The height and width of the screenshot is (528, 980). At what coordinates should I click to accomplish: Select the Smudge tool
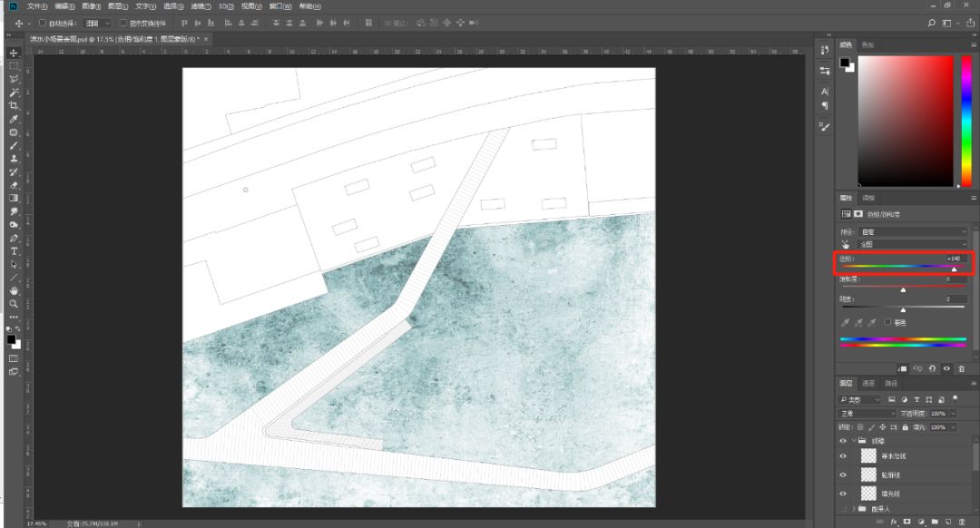[14, 211]
